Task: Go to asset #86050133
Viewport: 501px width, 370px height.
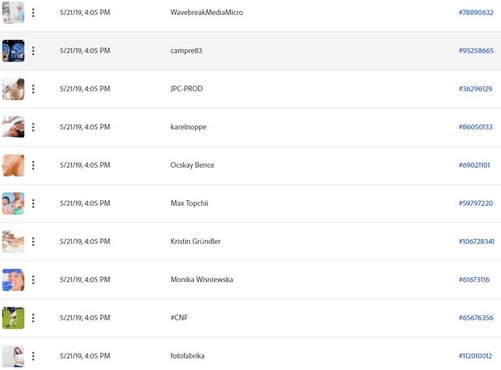Action: [475, 127]
